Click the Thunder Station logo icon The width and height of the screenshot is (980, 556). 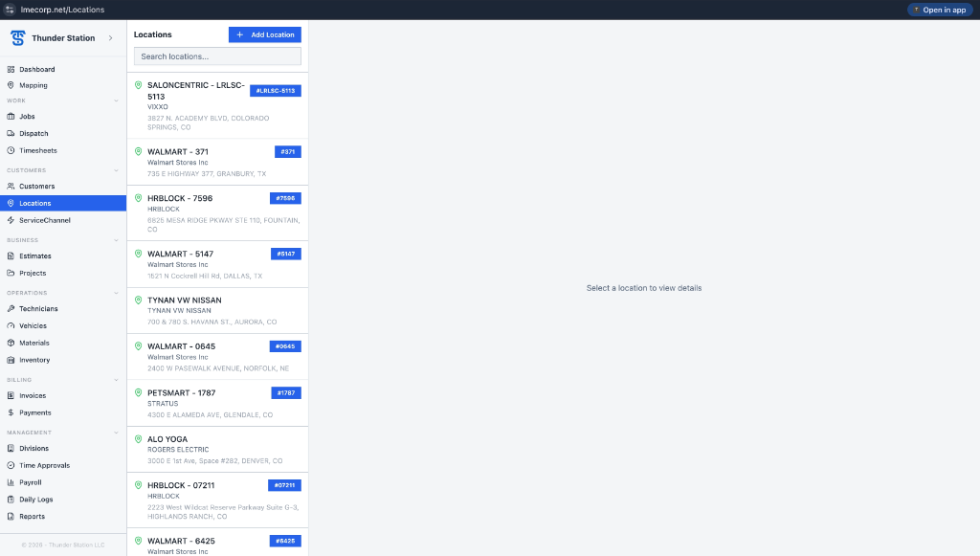click(17, 38)
